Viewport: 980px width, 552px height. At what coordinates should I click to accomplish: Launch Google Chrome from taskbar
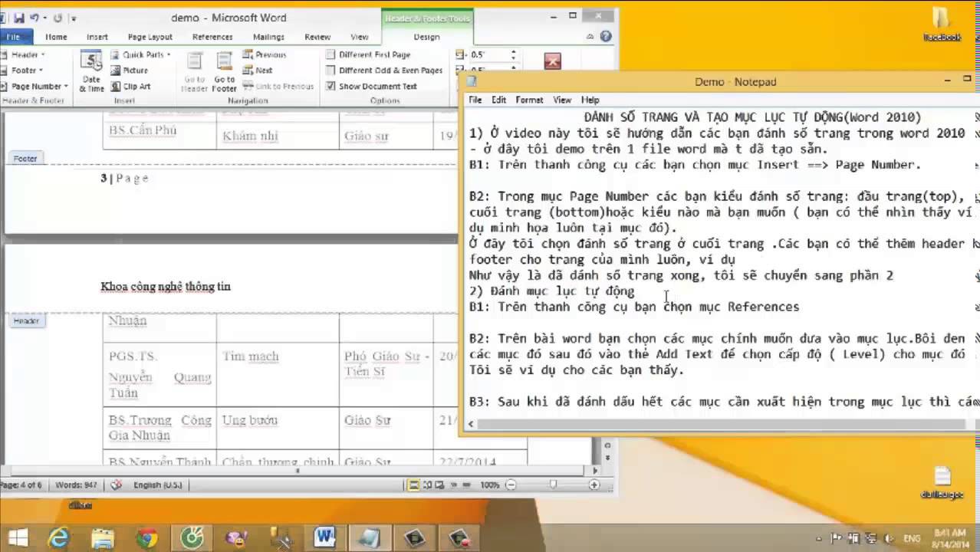pyautogui.click(x=146, y=537)
